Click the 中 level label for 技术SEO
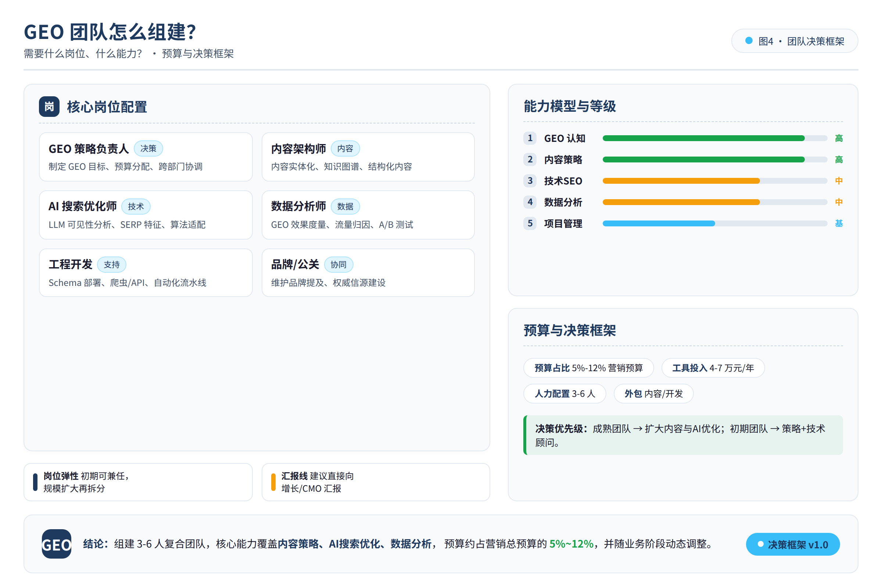Viewport: 882px width, 588px height. [x=839, y=181]
